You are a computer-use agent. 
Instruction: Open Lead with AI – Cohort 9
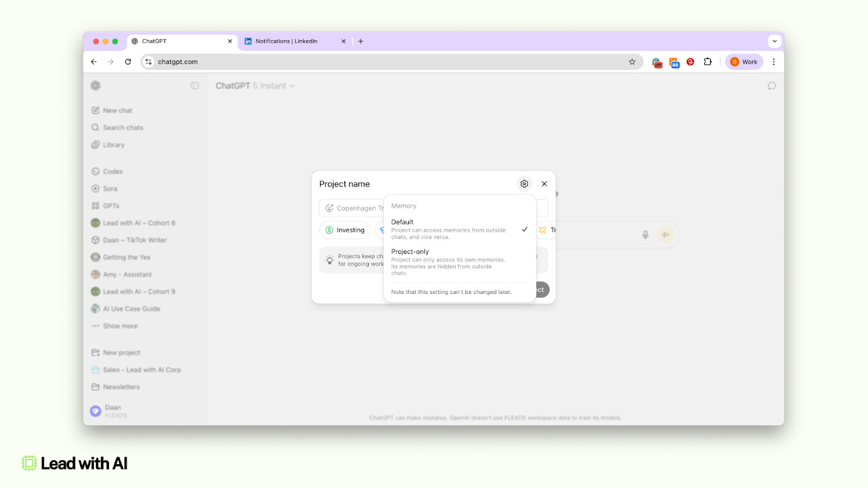(x=133, y=292)
